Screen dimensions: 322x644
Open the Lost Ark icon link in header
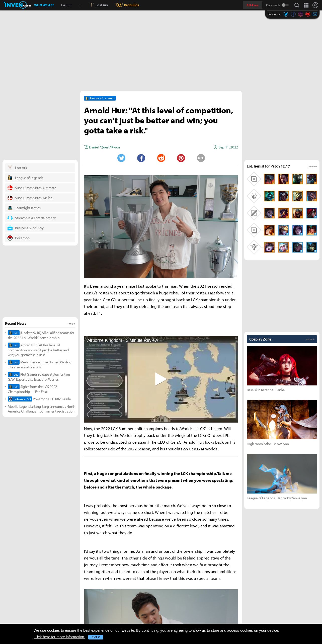point(99,5)
